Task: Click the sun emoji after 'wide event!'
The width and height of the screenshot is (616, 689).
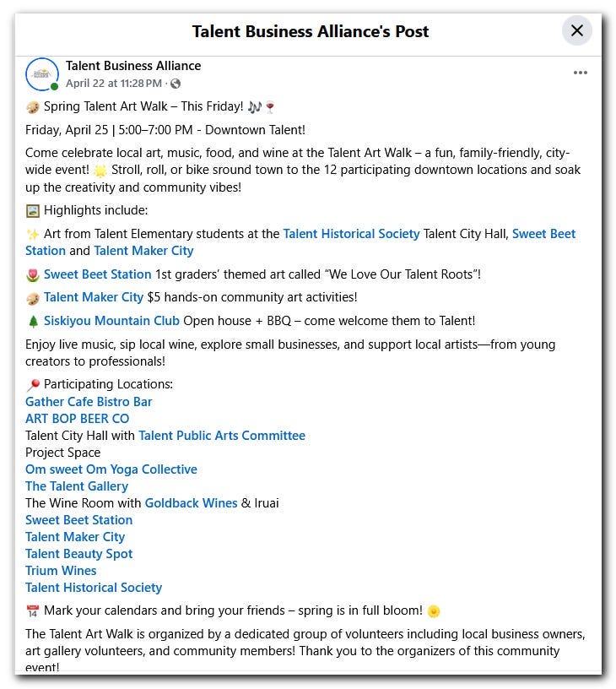Action: click(x=100, y=171)
